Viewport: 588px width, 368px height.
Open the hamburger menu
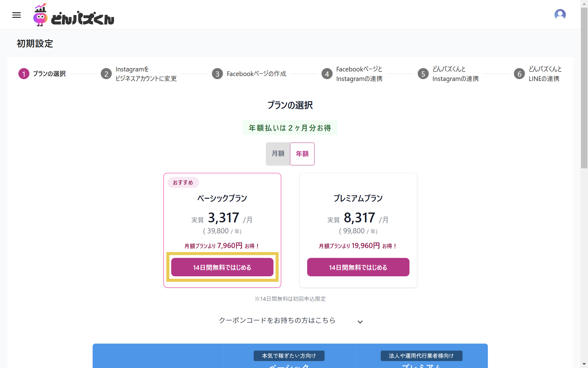pos(17,15)
